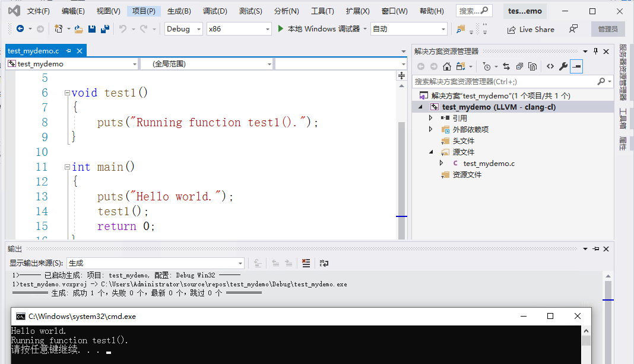Open the 窗口(W) menu
Viewport: 634px width, 364px height.
click(x=395, y=11)
